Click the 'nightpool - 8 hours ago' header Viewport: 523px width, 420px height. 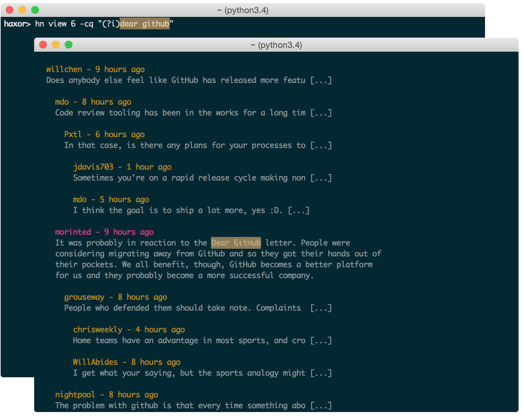coord(107,395)
